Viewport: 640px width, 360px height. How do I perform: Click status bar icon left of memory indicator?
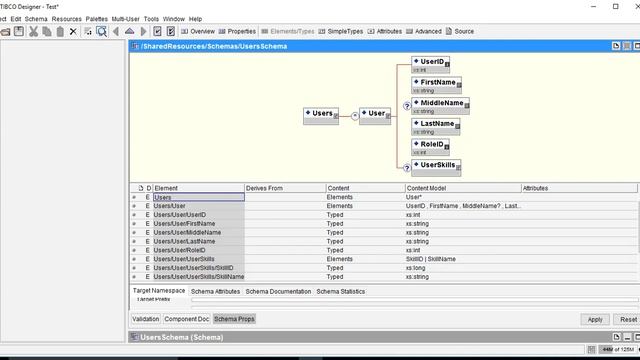point(591,349)
